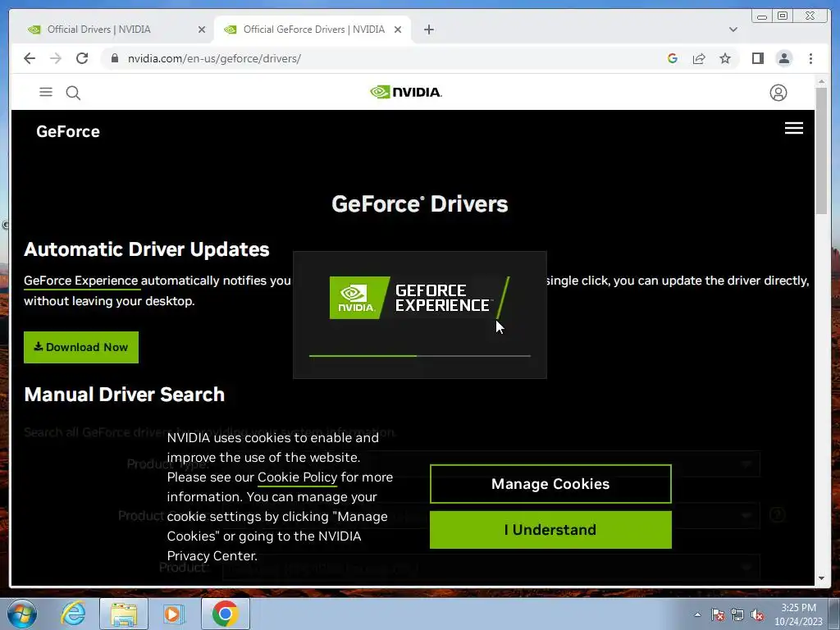This screenshot has height=630, width=840.
Task: Show hidden system tray icons
Action: 697,614
